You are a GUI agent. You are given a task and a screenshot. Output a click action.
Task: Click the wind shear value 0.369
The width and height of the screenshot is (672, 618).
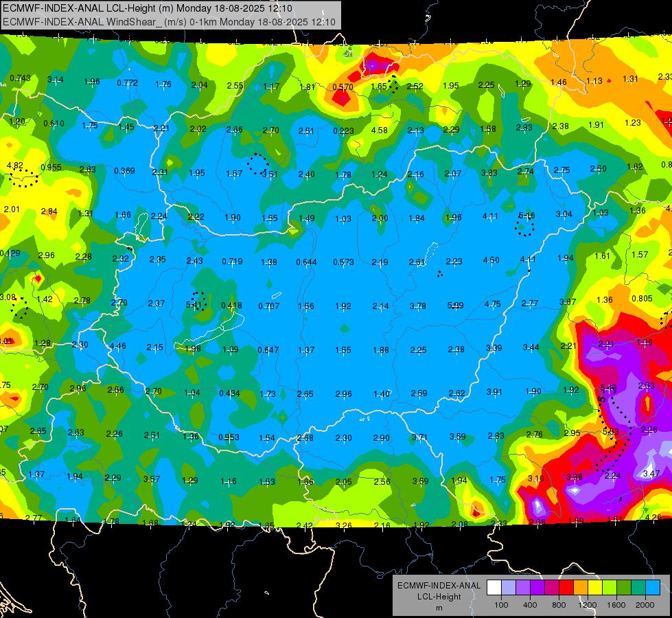pos(124,171)
